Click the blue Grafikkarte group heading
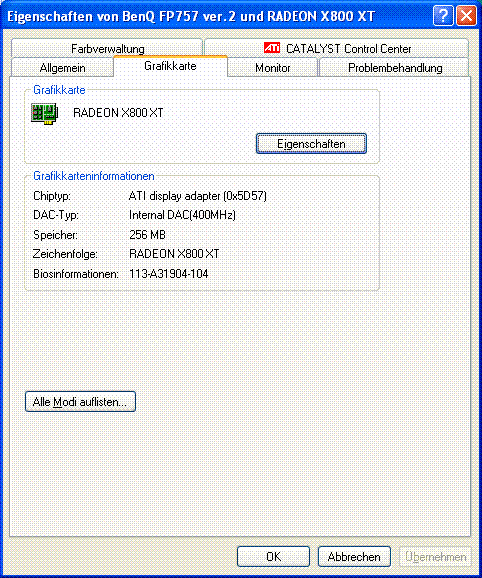 pos(59,90)
